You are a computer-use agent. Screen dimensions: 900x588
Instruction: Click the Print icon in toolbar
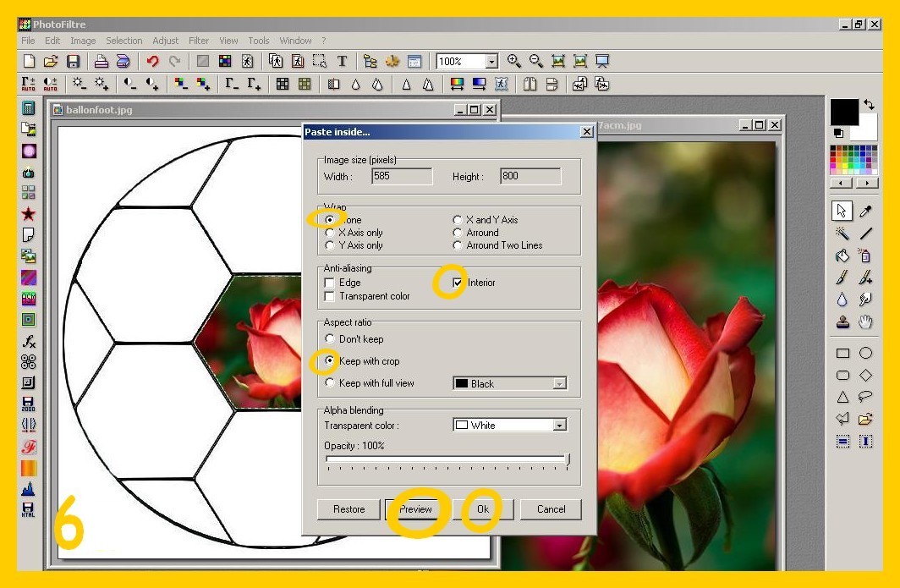coord(101,61)
